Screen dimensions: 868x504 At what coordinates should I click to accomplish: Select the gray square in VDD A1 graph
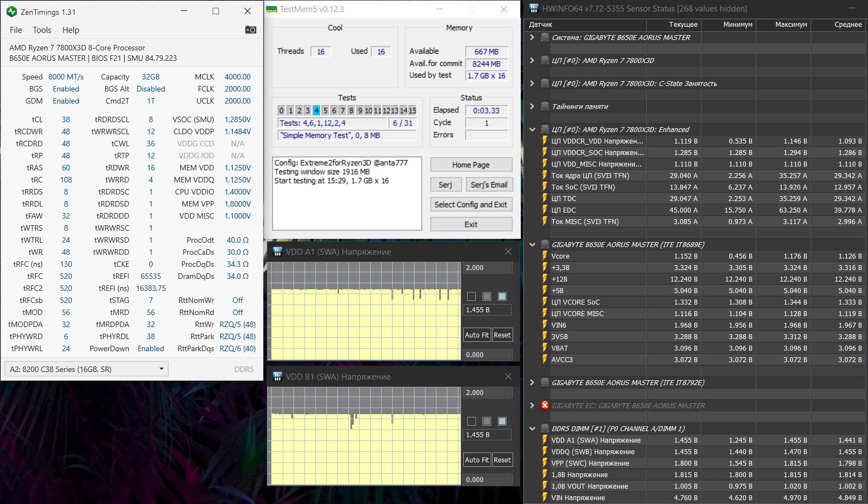tap(486, 296)
